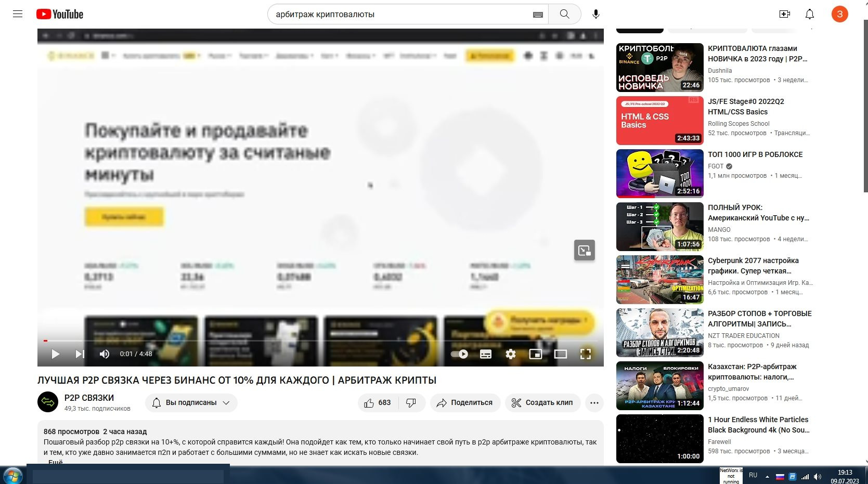Open ТОП 1000 ИГР В РОБЛОКСЕ video
Image resolution: width=868 pixels, height=484 pixels.
pos(755,154)
